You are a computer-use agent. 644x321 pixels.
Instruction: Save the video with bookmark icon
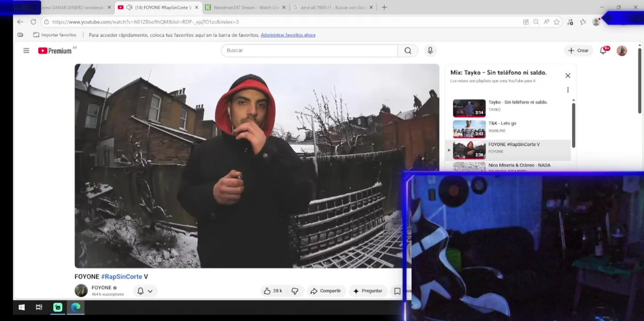tap(397, 291)
